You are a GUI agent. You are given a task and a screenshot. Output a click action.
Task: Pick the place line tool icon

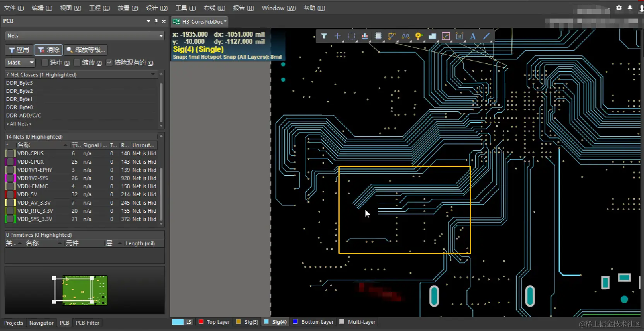coord(486,36)
